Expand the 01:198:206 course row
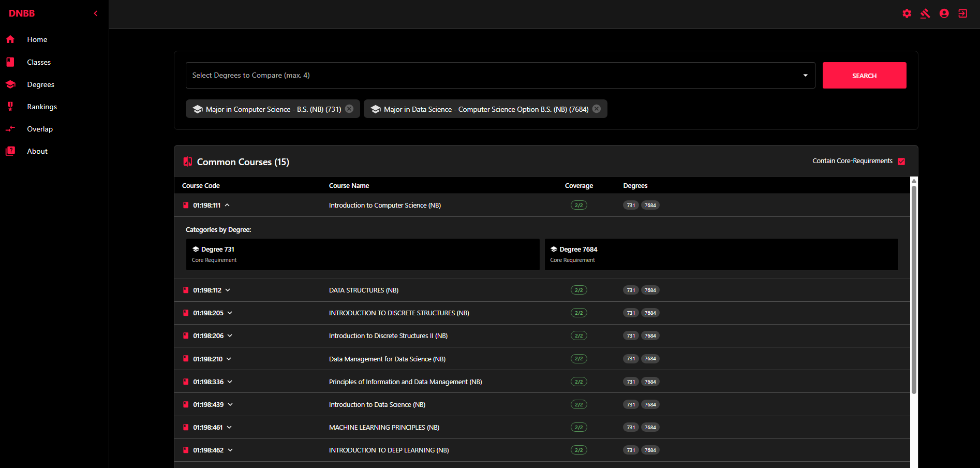The height and width of the screenshot is (468, 980). click(230, 336)
